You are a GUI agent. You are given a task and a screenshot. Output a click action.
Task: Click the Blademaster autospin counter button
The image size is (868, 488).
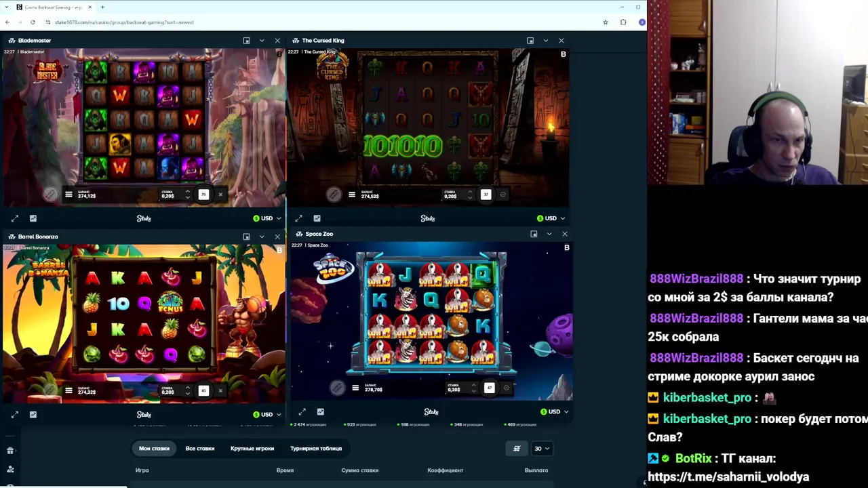coord(203,195)
